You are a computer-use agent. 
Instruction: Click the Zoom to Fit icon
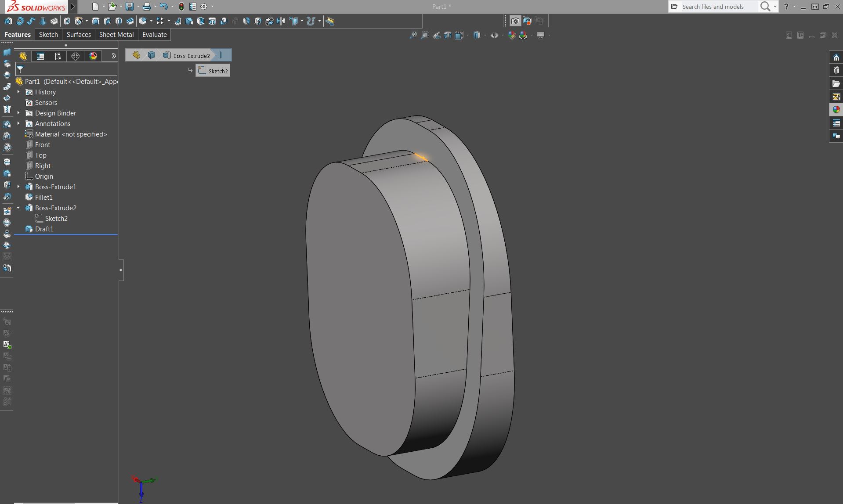pos(413,35)
